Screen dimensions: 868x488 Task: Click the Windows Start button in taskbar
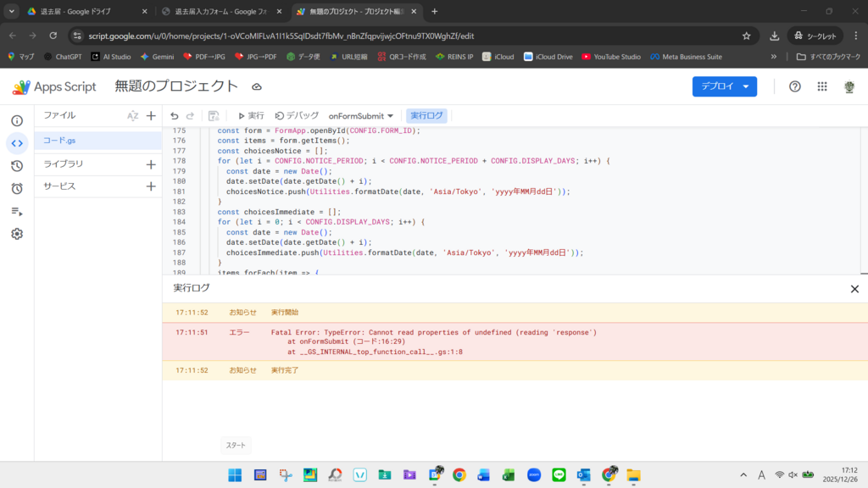[235, 475]
